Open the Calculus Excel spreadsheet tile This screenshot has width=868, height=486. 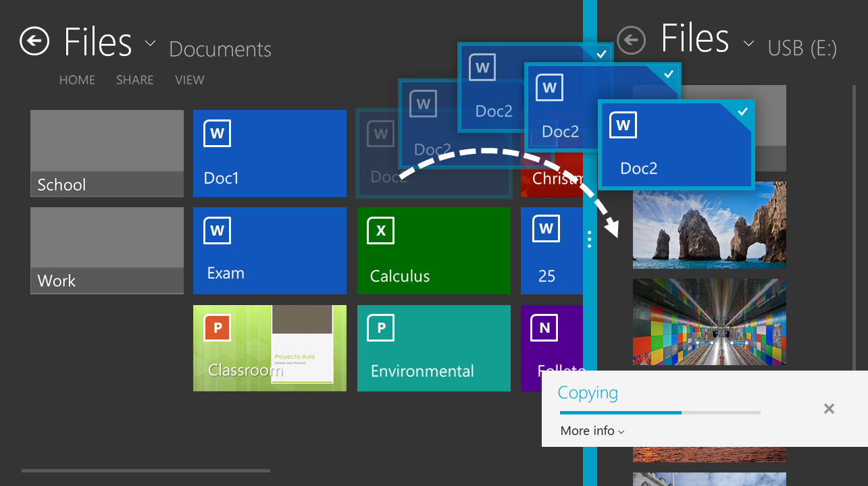click(x=434, y=251)
